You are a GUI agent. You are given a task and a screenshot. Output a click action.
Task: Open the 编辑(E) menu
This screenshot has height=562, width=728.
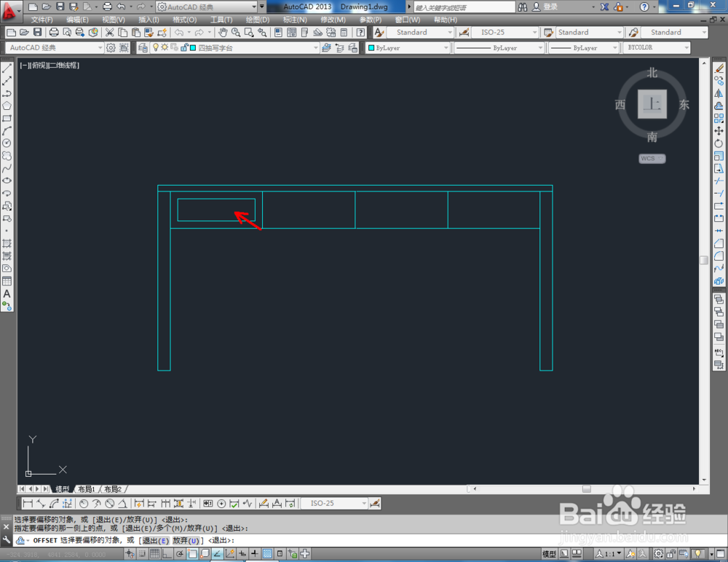pos(77,20)
